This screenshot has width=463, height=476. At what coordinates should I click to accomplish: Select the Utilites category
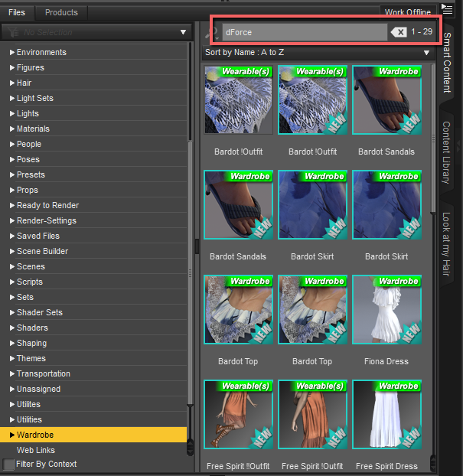click(28, 404)
